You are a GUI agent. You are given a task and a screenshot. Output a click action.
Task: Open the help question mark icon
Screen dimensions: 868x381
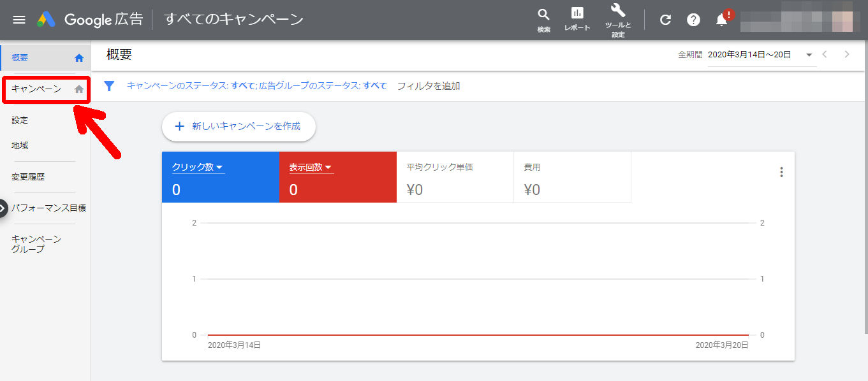point(693,20)
